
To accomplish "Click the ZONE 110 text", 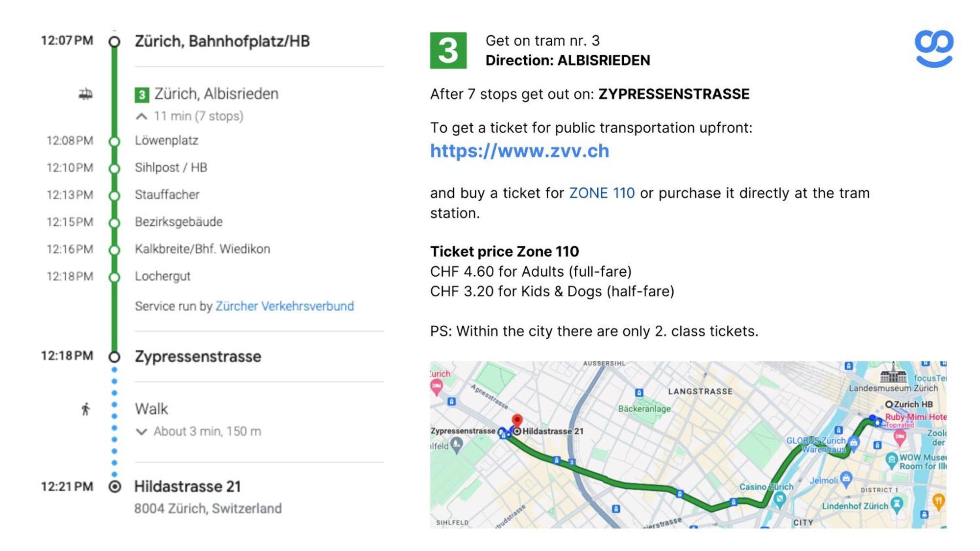I will (x=601, y=193).
